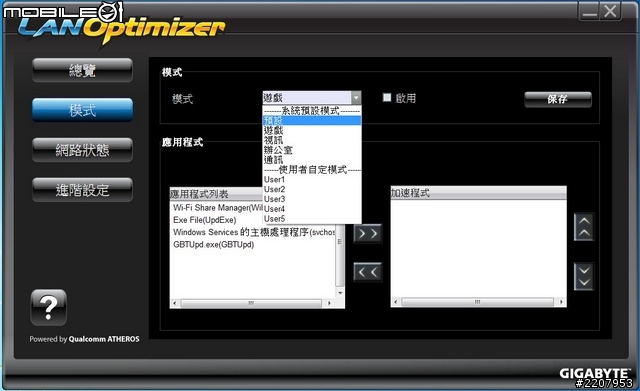The height and width of the screenshot is (391, 640).
Task: Collapse the 模式 dropdown via its arrow
Action: coord(356,98)
